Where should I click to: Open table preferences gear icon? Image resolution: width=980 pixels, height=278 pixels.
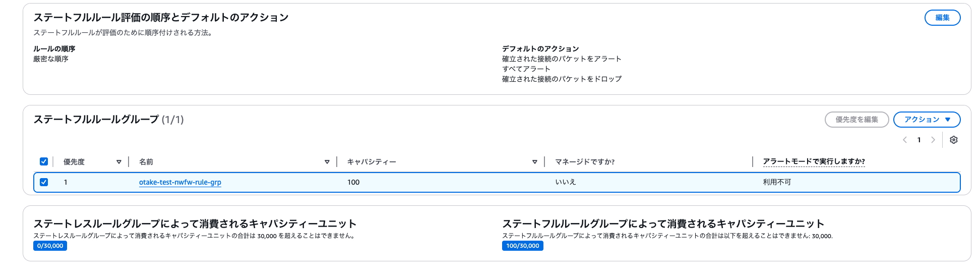pyautogui.click(x=953, y=140)
